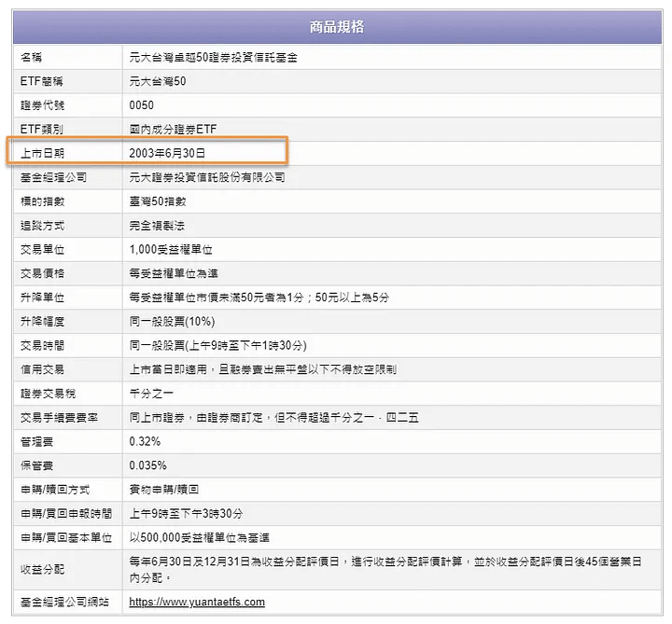Click the 交易價格 label

(x=42, y=273)
